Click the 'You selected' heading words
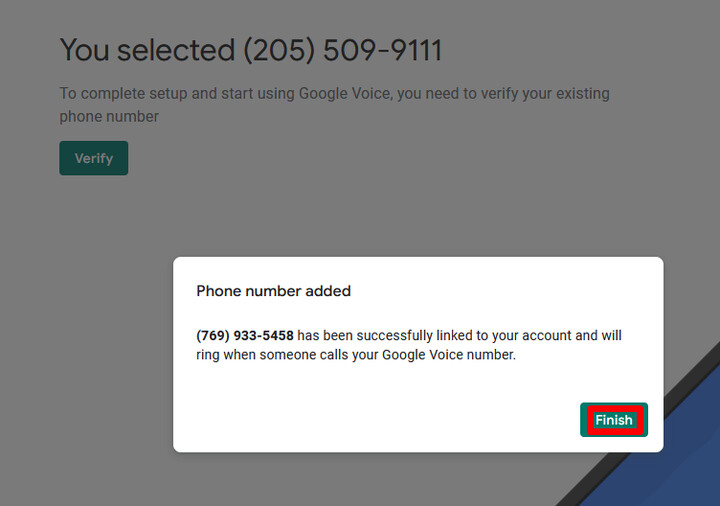720x506 pixels. (x=147, y=50)
